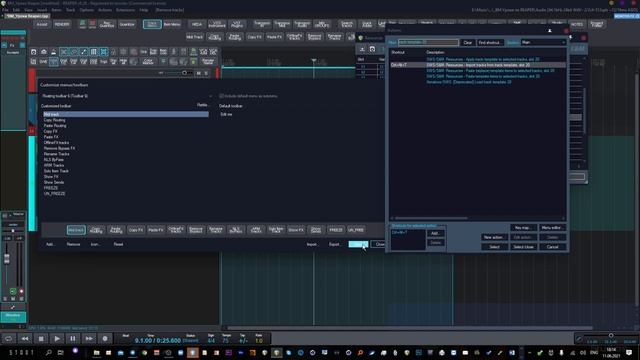Click 'FREEZE' preview button in Customize dialog
The height and width of the screenshot is (360, 640).
tap(336, 230)
